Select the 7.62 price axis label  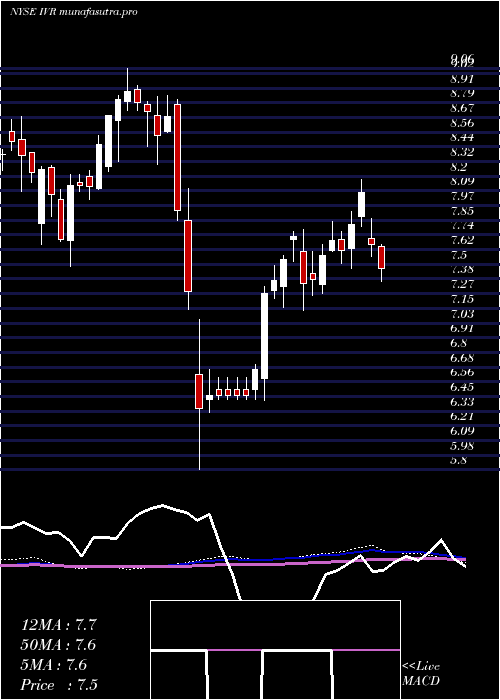click(462, 240)
